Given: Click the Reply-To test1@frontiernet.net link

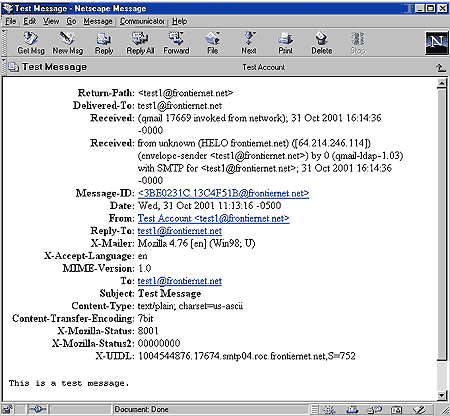Looking at the screenshot, I should (x=180, y=231).
